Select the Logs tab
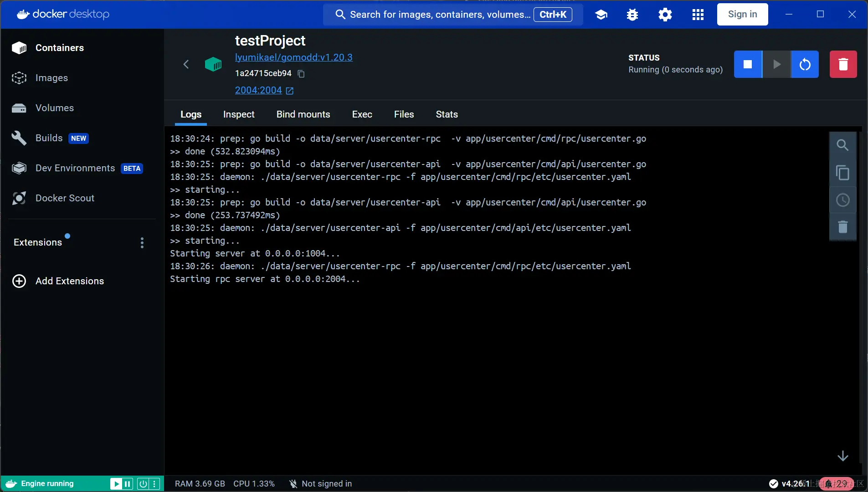This screenshot has height=492, width=868. pyautogui.click(x=191, y=114)
